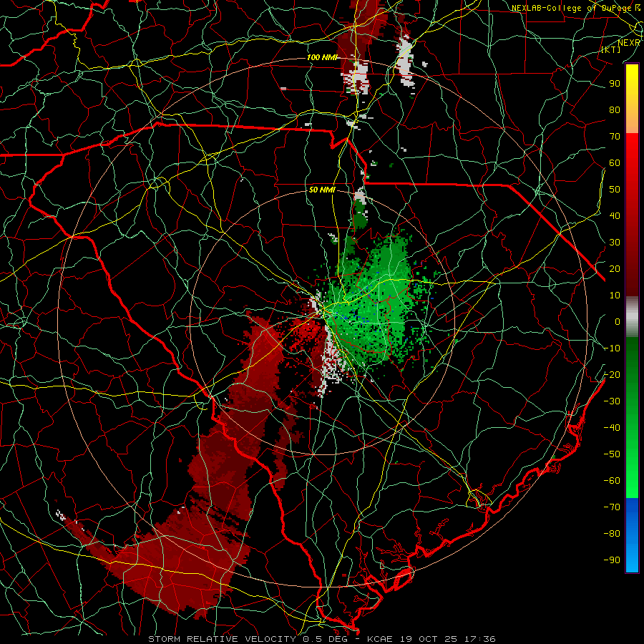Select the -10 value on the velocity scale
This screenshot has height=644, width=644.
click(x=612, y=348)
